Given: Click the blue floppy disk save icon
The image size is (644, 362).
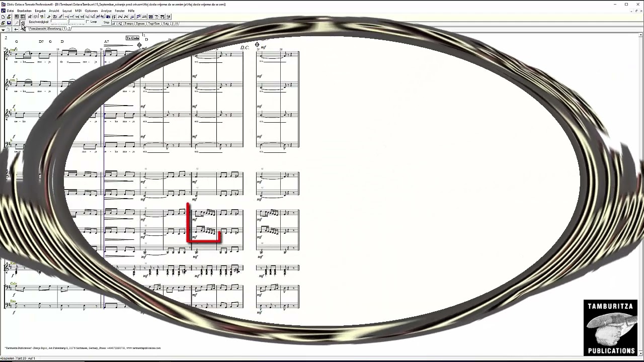Looking at the screenshot, I should click(9, 23).
